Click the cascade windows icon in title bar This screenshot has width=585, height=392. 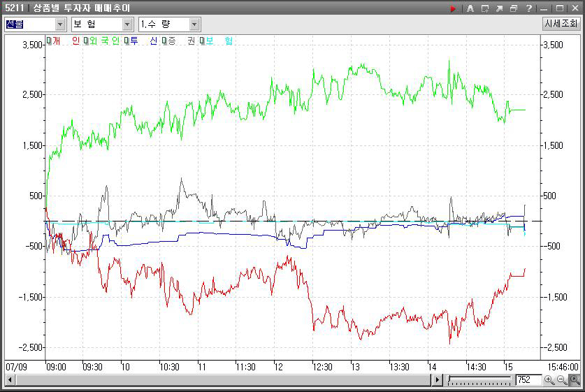point(514,8)
